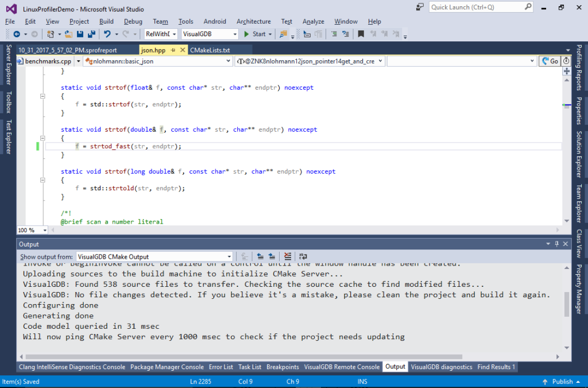Image resolution: width=588 pixels, height=388 pixels.
Task: Click the Save All icon
Action: (91, 34)
